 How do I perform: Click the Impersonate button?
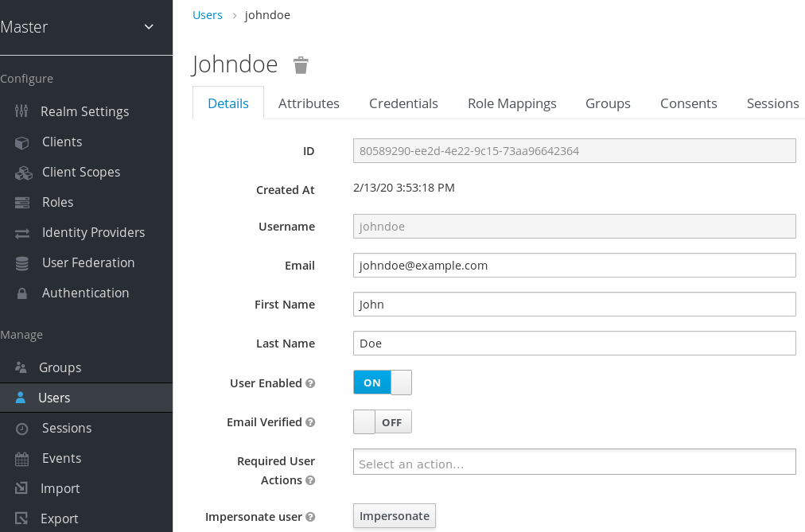click(395, 515)
